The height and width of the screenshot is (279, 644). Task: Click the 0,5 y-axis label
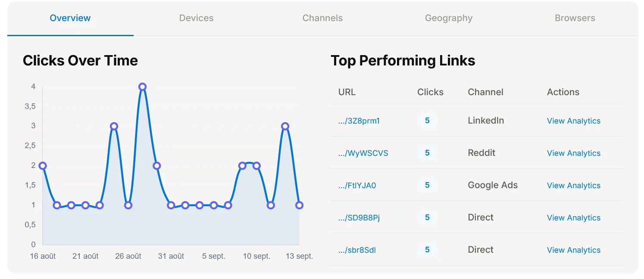30,225
